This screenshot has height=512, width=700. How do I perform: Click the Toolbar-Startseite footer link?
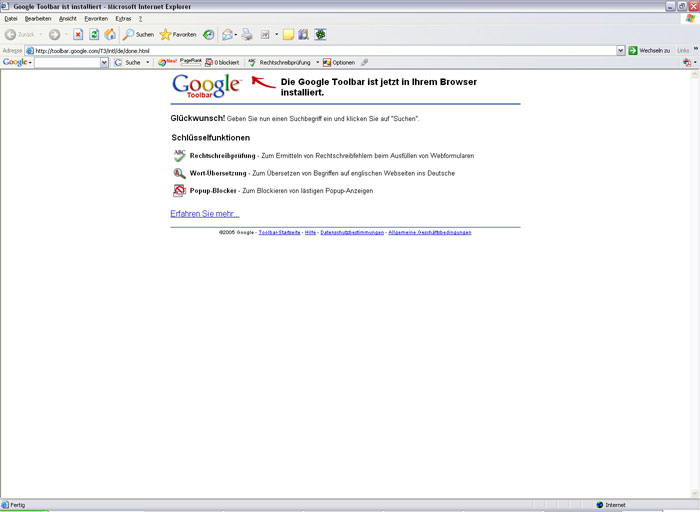coord(279,233)
